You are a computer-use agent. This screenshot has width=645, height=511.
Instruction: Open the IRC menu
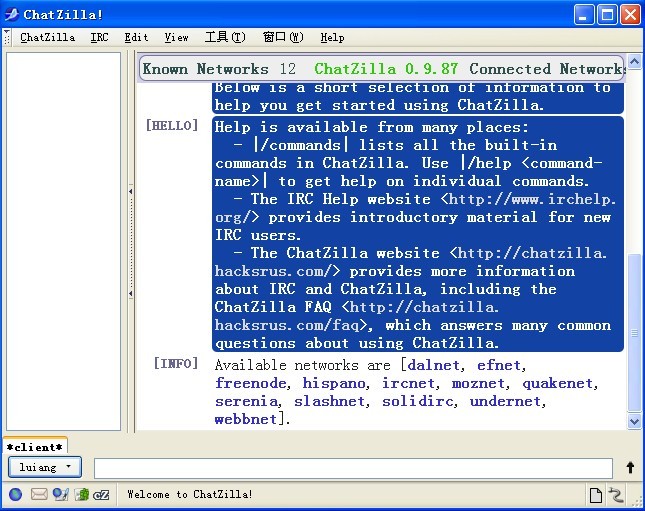click(x=100, y=37)
